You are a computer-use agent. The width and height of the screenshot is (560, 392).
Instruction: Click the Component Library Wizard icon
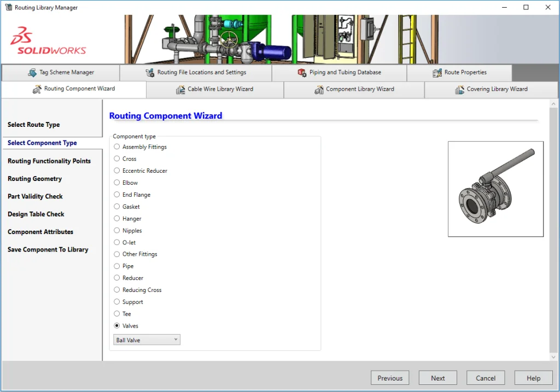319,89
